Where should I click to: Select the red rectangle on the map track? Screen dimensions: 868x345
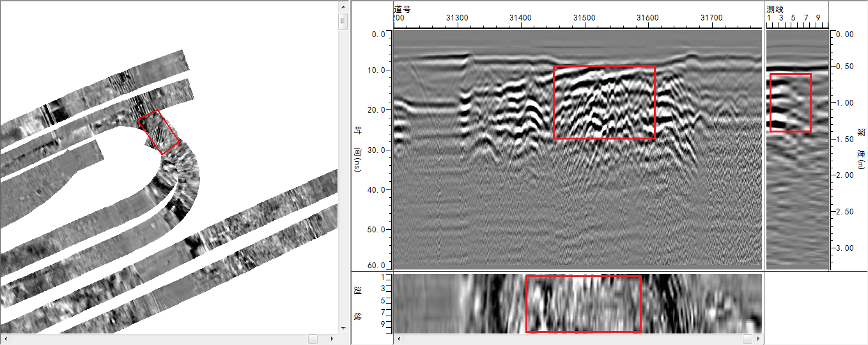click(x=159, y=132)
